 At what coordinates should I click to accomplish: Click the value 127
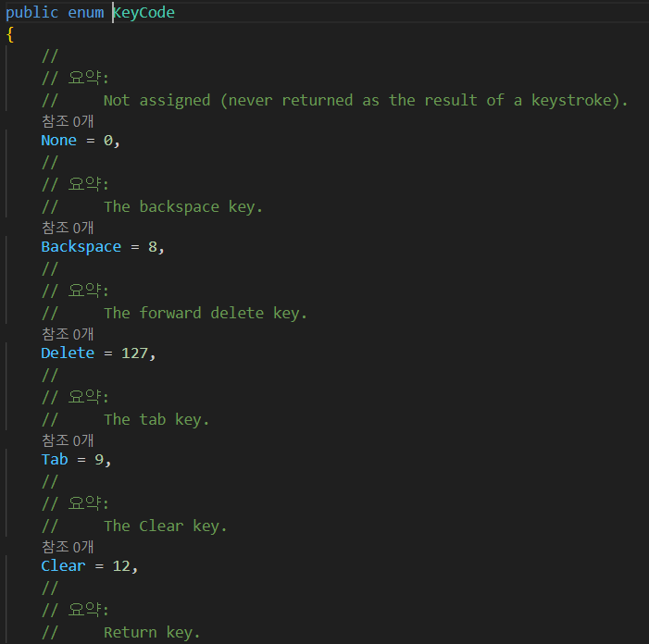click(134, 353)
